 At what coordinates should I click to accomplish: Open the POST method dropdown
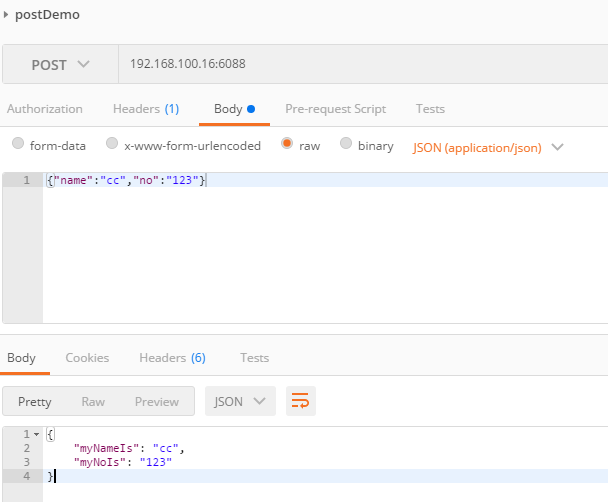pyautogui.click(x=60, y=65)
